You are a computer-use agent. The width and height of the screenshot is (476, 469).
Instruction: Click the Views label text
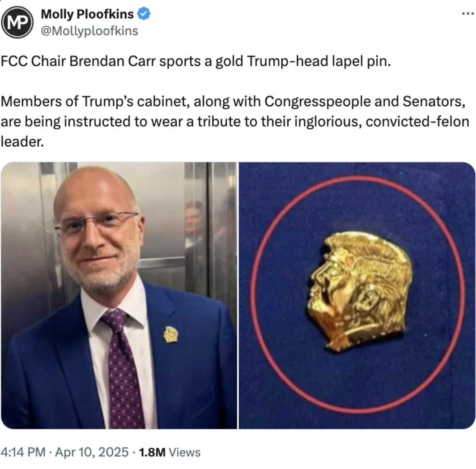(185, 452)
